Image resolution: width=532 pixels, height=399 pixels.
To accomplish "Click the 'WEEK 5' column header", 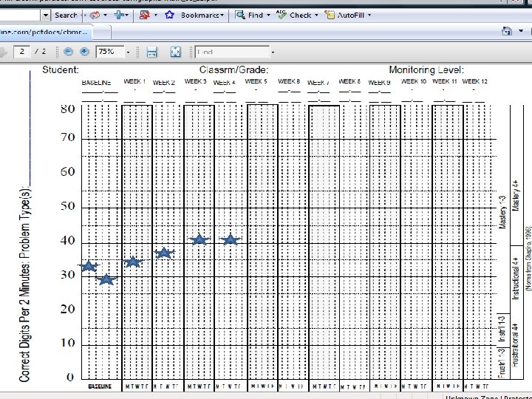I will click(x=256, y=81).
